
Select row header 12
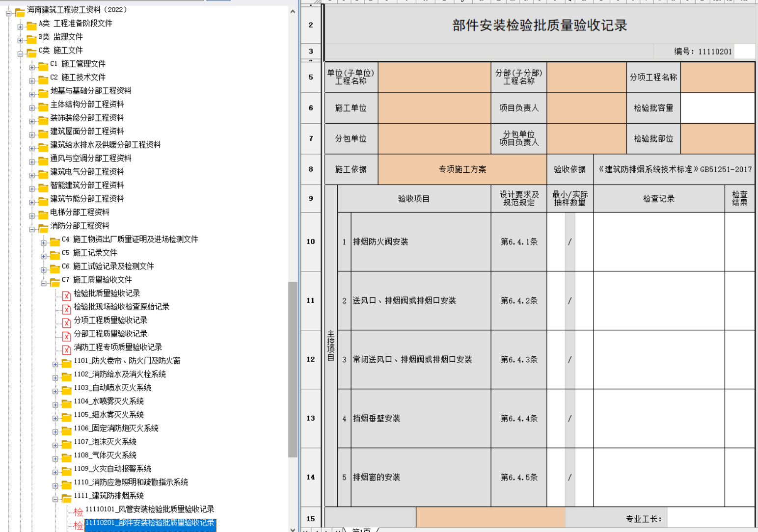coord(311,359)
